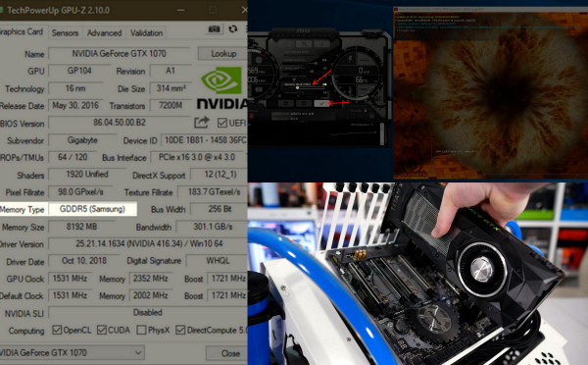Switch to the Sensors tab

[x=65, y=33]
